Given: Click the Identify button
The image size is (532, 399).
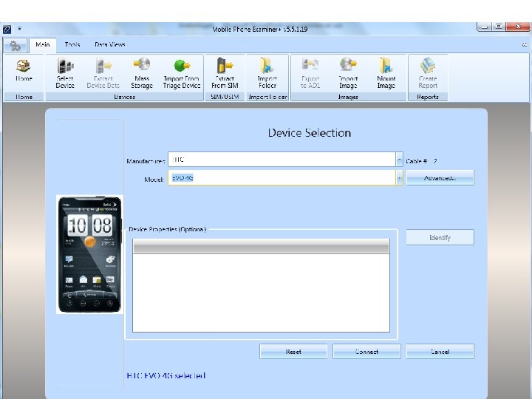Looking at the screenshot, I should [440, 237].
